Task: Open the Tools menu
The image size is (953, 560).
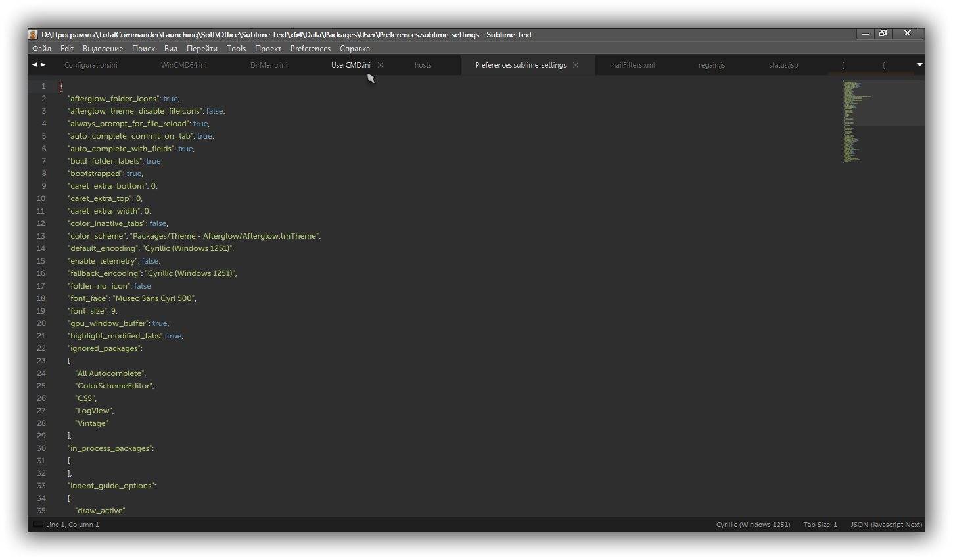Action: pos(236,49)
